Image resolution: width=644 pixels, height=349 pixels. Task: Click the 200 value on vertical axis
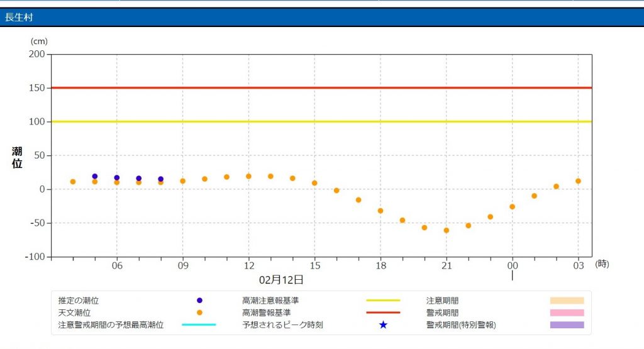click(x=37, y=54)
